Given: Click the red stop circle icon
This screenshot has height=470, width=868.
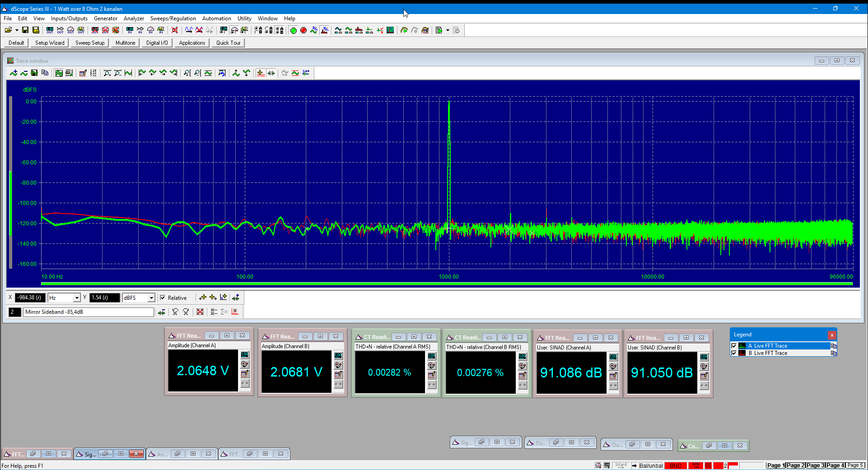Looking at the screenshot, I should 303,30.
